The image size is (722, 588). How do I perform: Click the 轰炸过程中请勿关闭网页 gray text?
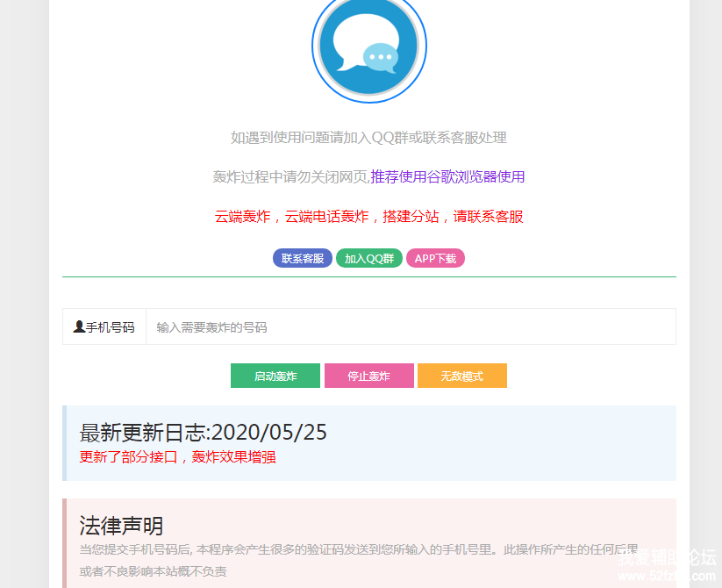[x=290, y=176]
